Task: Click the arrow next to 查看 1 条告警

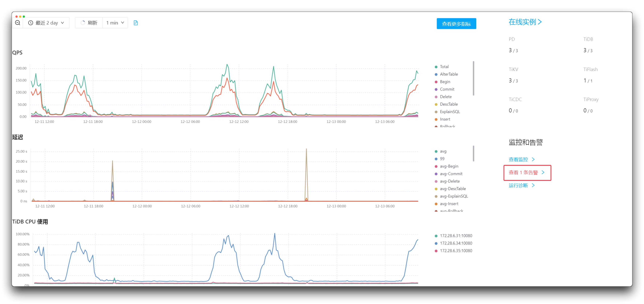Action: [x=543, y=172]
